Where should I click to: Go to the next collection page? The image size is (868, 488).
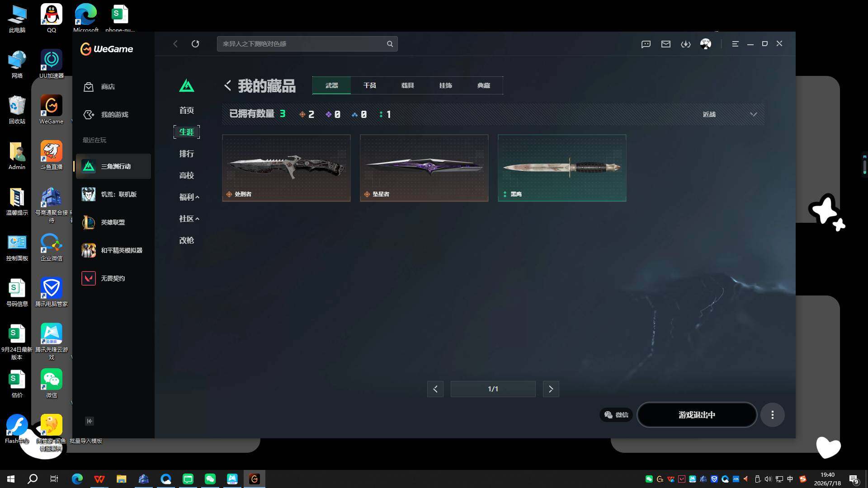pos(551,389)
